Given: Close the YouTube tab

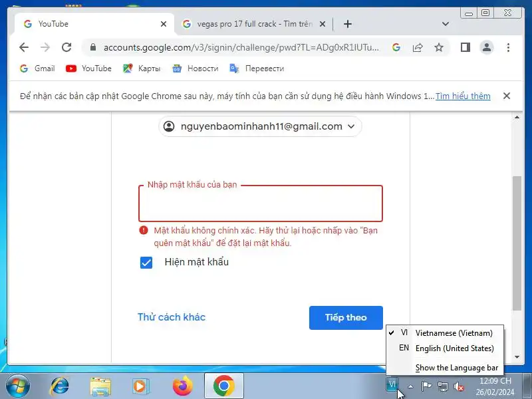Looking at the screenshot, I should pyautogui.click(x=164, y=24).
